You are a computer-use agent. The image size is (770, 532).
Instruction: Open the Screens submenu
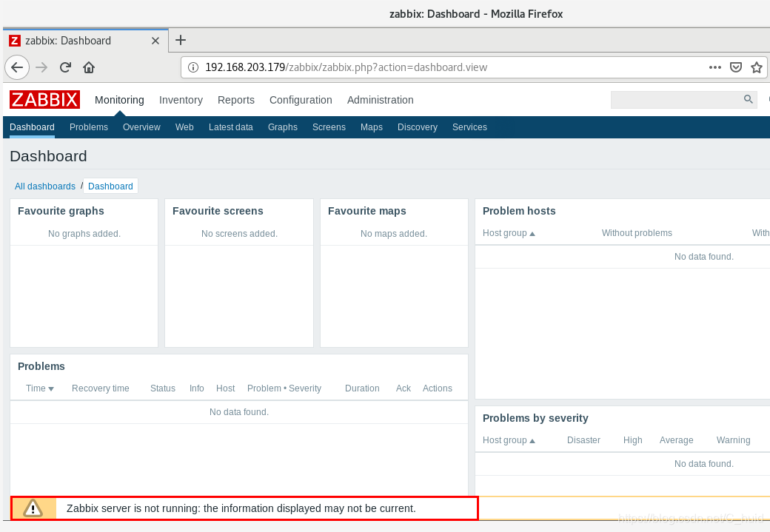[329, 127]
